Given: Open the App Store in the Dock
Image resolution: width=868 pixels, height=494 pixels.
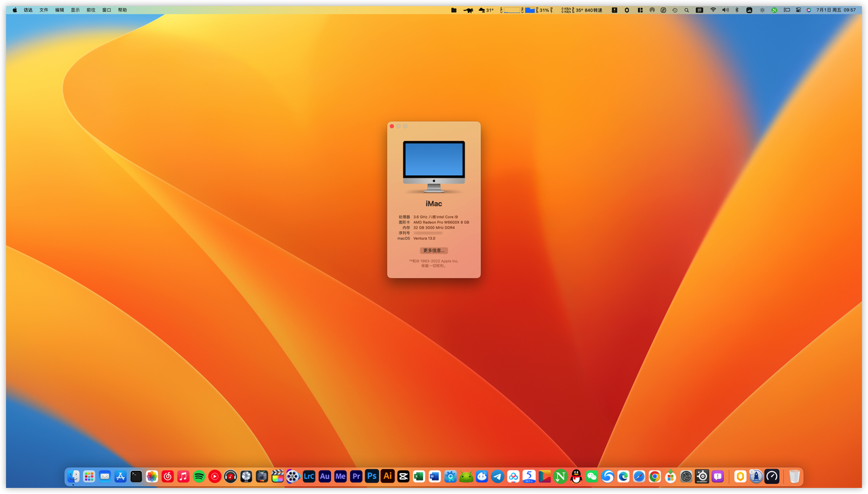Looking at the screenshot, I should pos(121,476).
